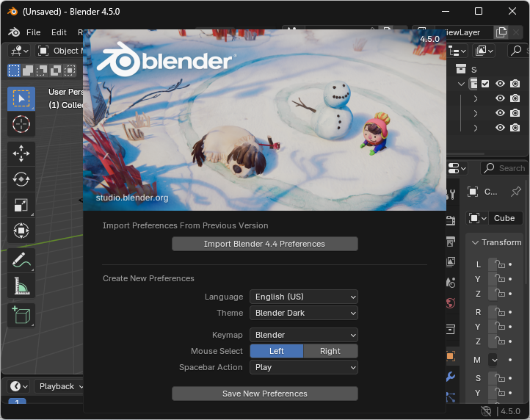Activate the 3D Cursor tool
Image resolution: width=530 pixels, height=420 pixels.
click(x=21, y=124)
